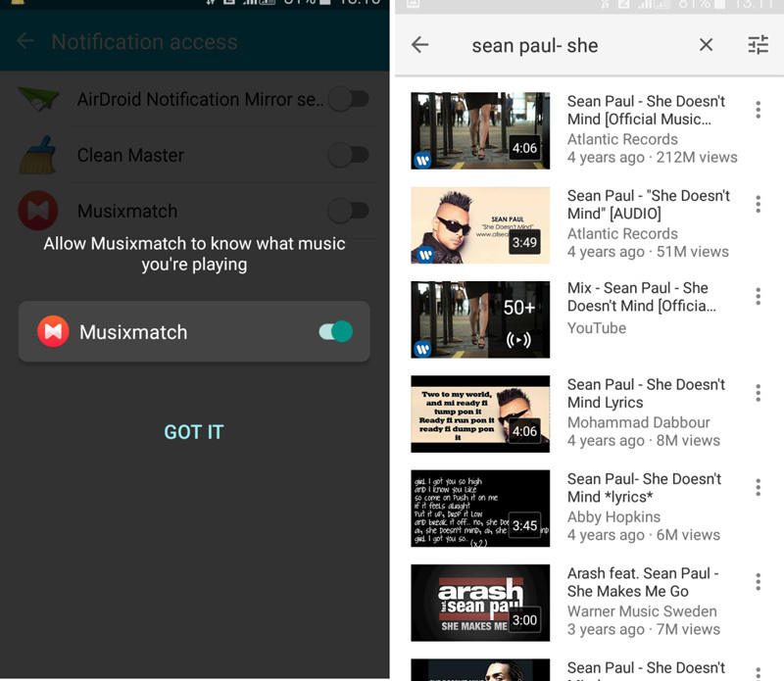Tap the Musixmatch app icon in popup
Image resolution: width=784 pixels, height=681 pixels.
[x=53, y=332]
